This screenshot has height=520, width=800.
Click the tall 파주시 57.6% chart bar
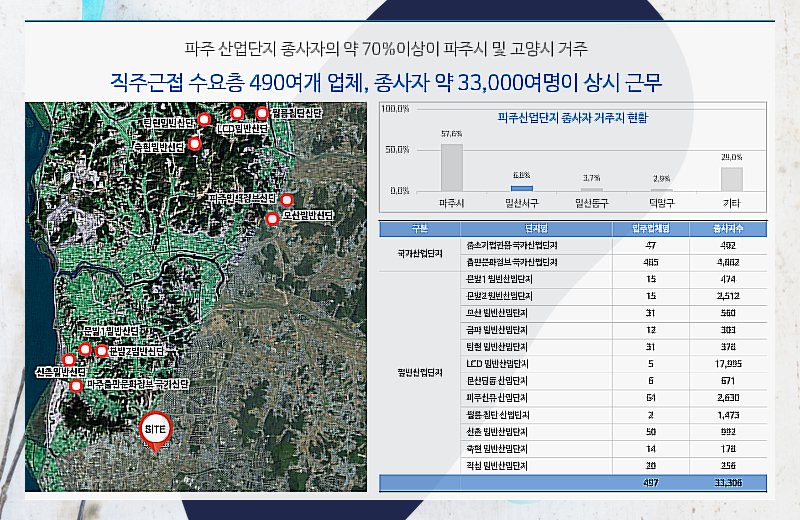point(452,167)
